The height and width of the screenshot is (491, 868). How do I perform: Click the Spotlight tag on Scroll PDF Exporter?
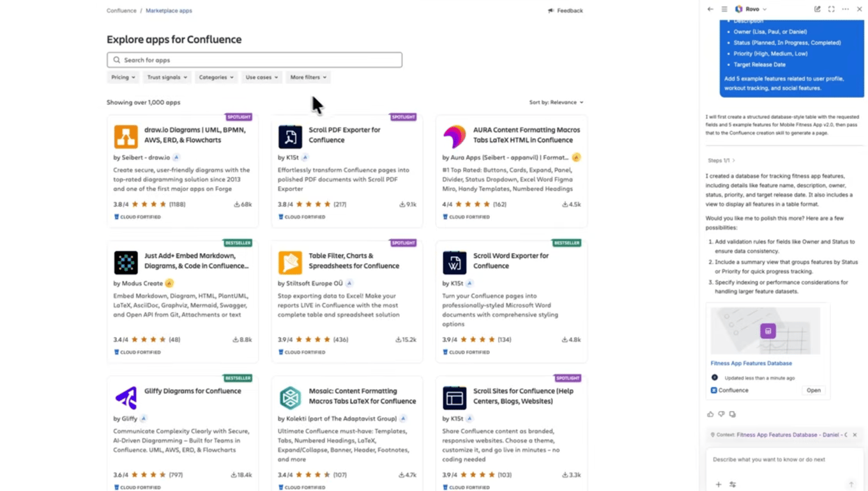point(403,118)
